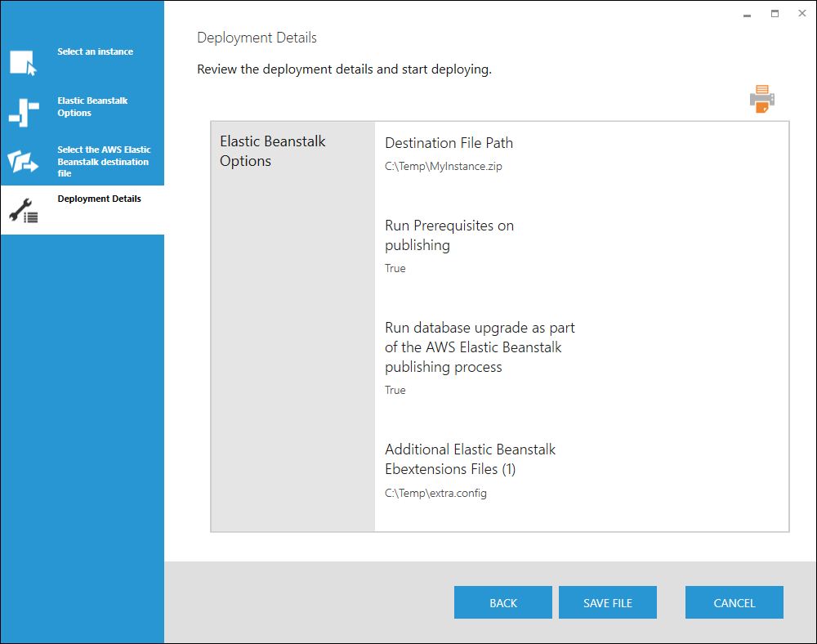Click the Select an instance step icon
817x644 pixels.
coord(23,63)
